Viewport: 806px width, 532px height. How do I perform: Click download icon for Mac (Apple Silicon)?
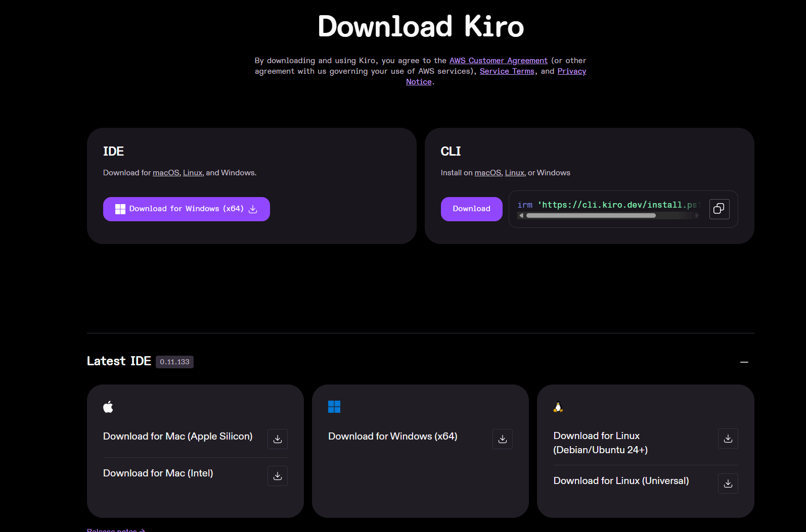click(278, 439)
